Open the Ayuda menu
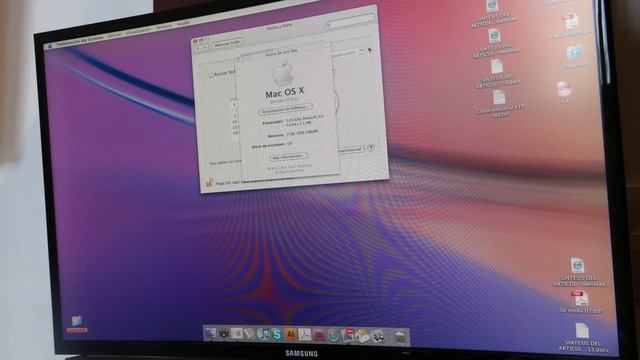 pyautogui.click(x=183, y=24)
